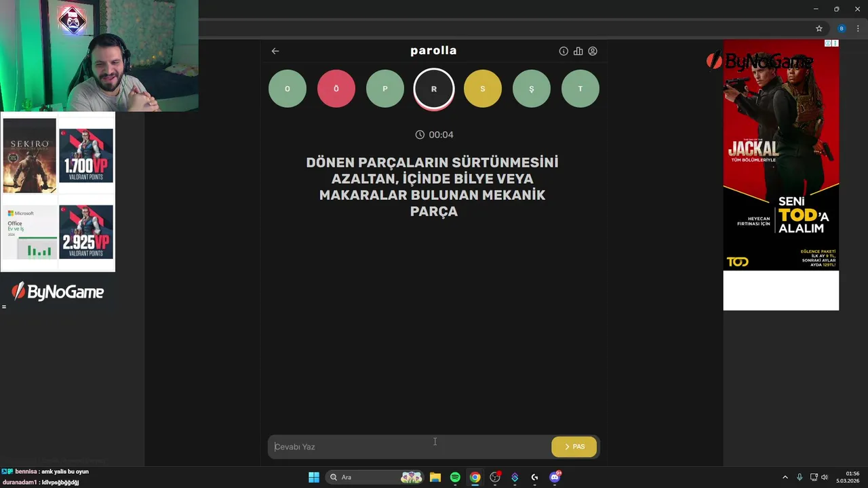Click the ByNoGame logo at top right
868x488 pixels.
tap(759, 61)
